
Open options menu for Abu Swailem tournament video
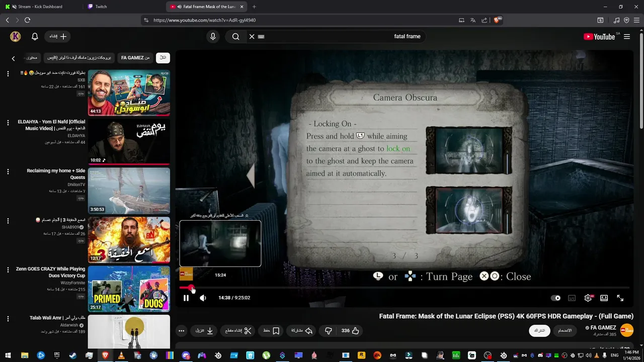coord(8,73)
